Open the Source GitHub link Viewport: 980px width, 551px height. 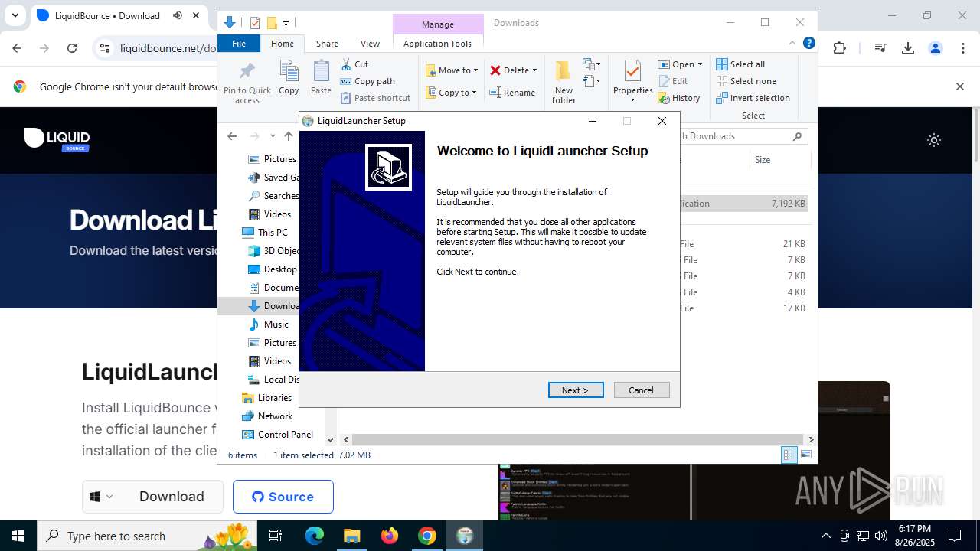[x=283, y=497]
